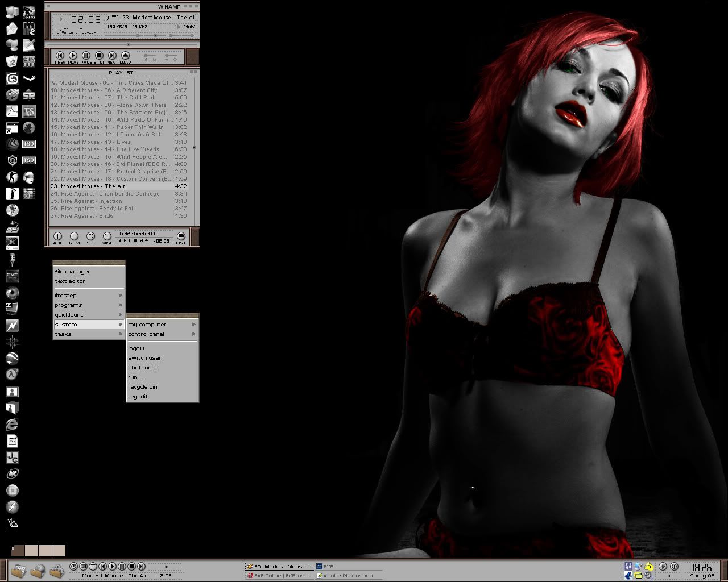The image size is (728, 582).
Task: Open the Winamp playlist ADD menu
Action: coord(57,238)
